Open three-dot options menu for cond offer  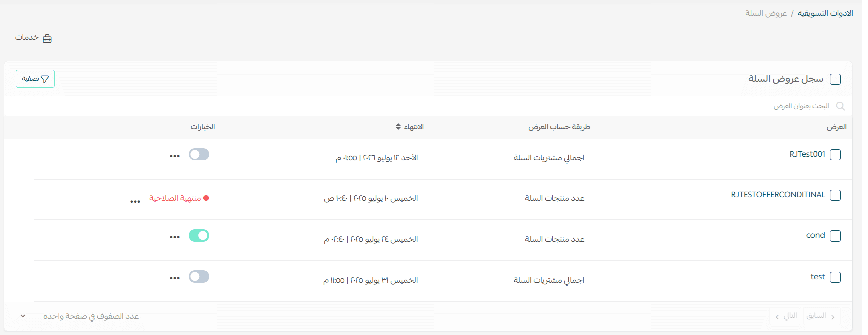(x=174, y=237)
